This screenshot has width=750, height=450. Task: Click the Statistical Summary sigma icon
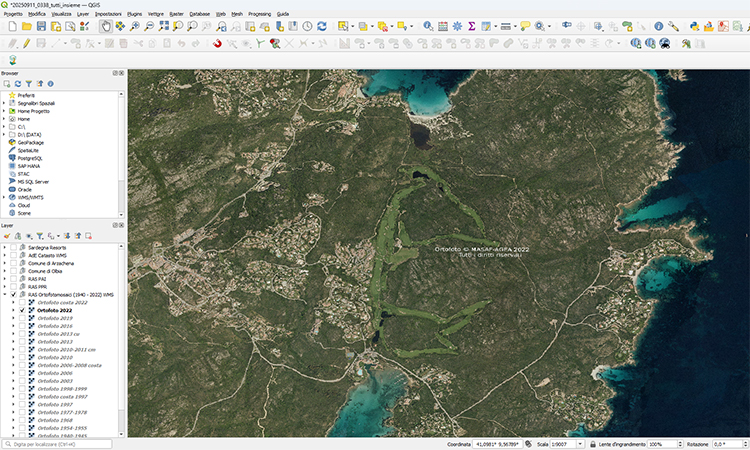pyautogui.click(x=471, y=26)
